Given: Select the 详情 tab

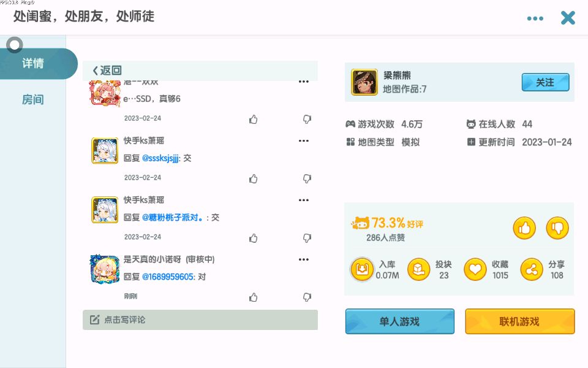Looking at the screenshot, I should (33, 63).
